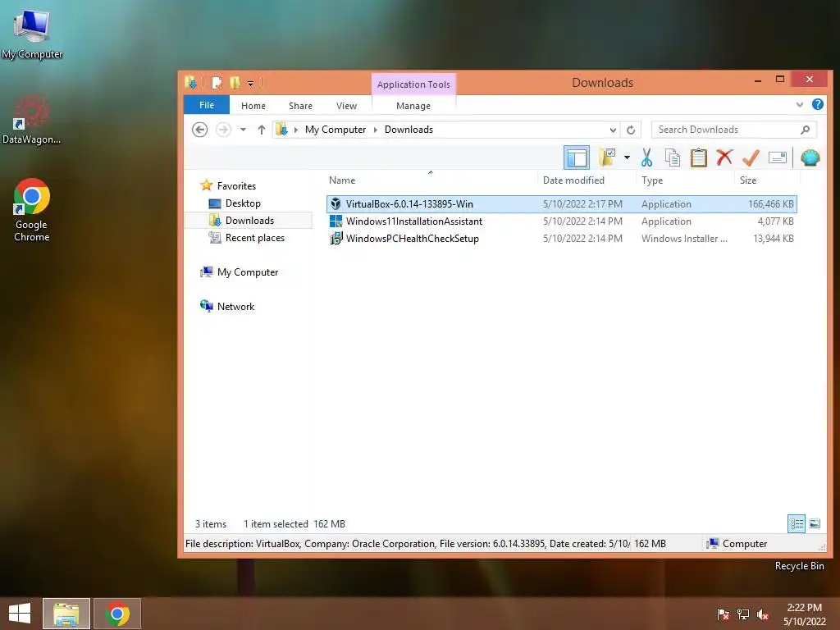Screen dimensions: 840x630
Task: Click the teal shell toolbar icon
Action: [810, 157]
